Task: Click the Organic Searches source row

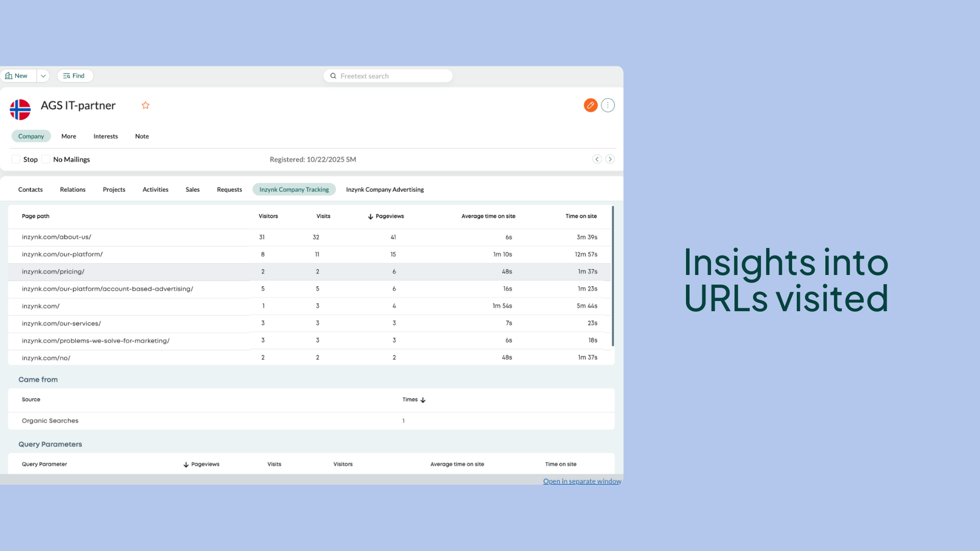Action: coord(311,421)
